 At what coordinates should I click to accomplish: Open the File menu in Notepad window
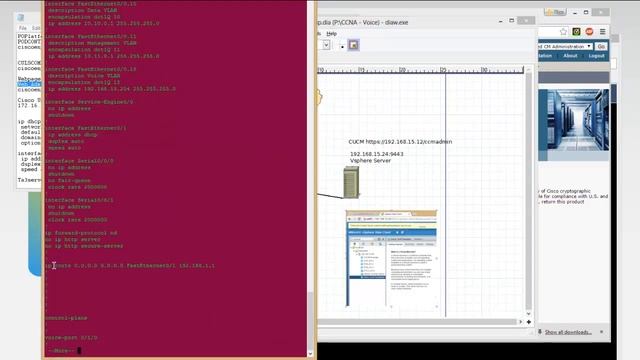tap(22, 28)
